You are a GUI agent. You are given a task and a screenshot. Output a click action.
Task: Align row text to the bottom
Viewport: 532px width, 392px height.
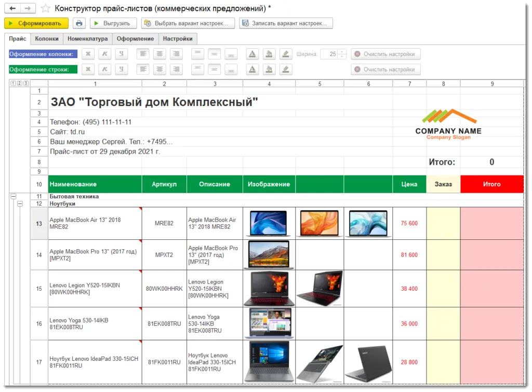(x=231, y=70)
